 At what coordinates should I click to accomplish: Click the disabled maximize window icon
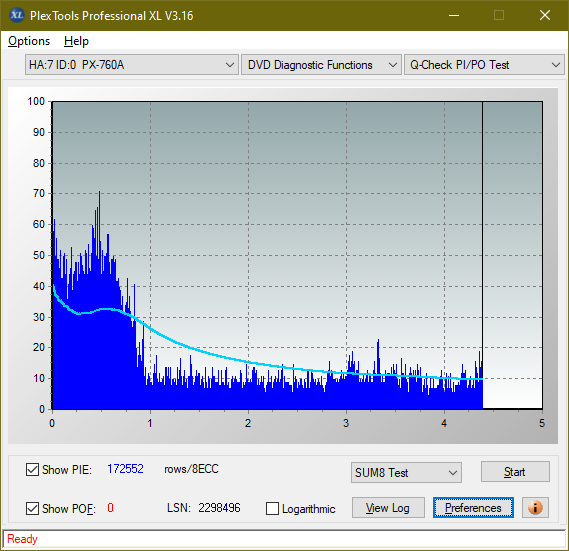tap(499, 15)
